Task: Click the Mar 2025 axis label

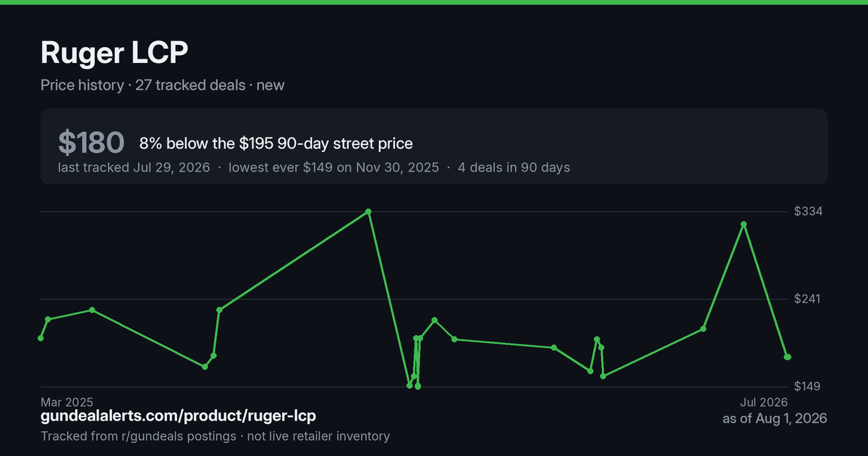Action: tap(67, 402)
